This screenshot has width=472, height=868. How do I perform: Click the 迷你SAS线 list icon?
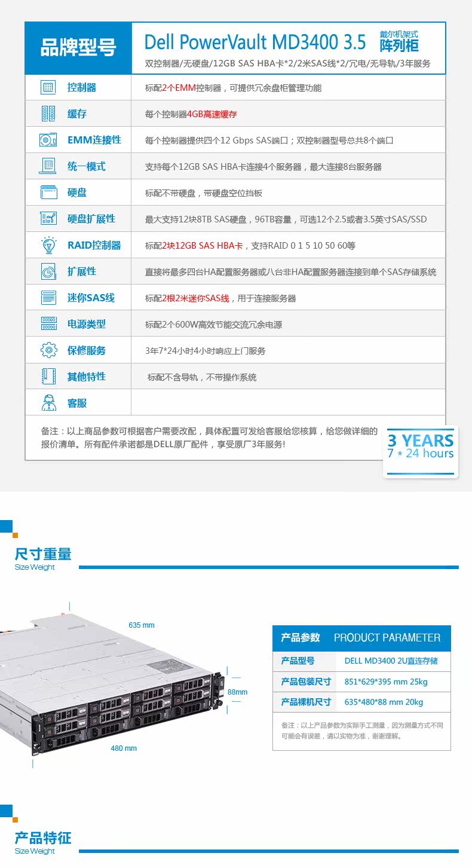48,298
